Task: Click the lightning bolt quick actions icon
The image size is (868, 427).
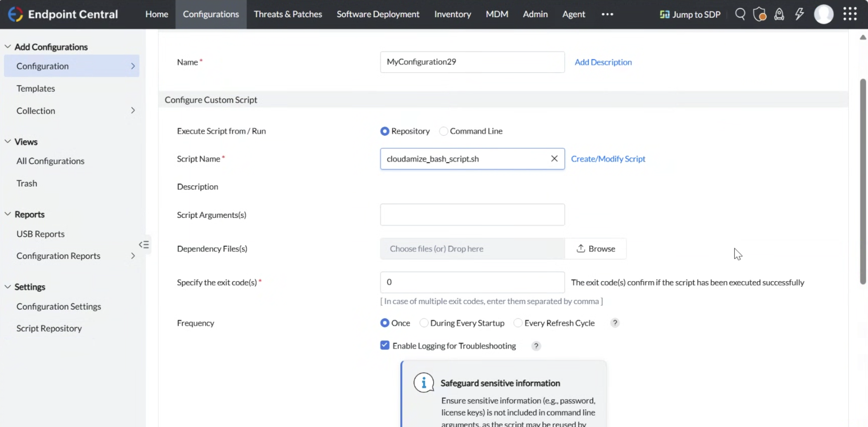Action: (799, 14)
